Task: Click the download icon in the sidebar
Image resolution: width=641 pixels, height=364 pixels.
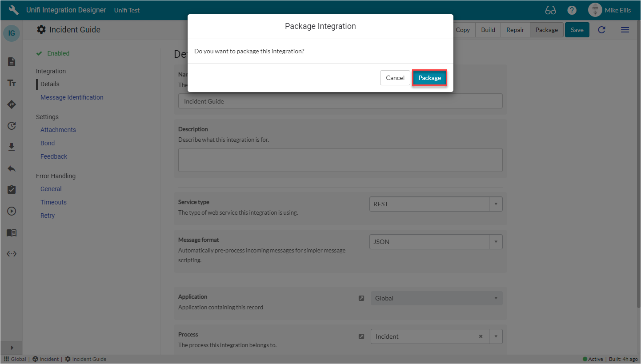Action: coord(12,147)
